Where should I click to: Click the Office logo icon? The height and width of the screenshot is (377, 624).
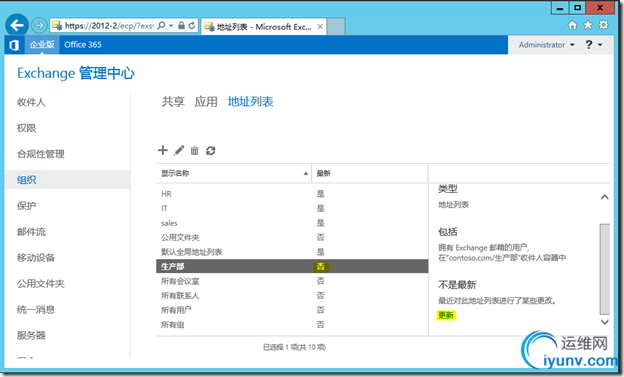point(14,45)
